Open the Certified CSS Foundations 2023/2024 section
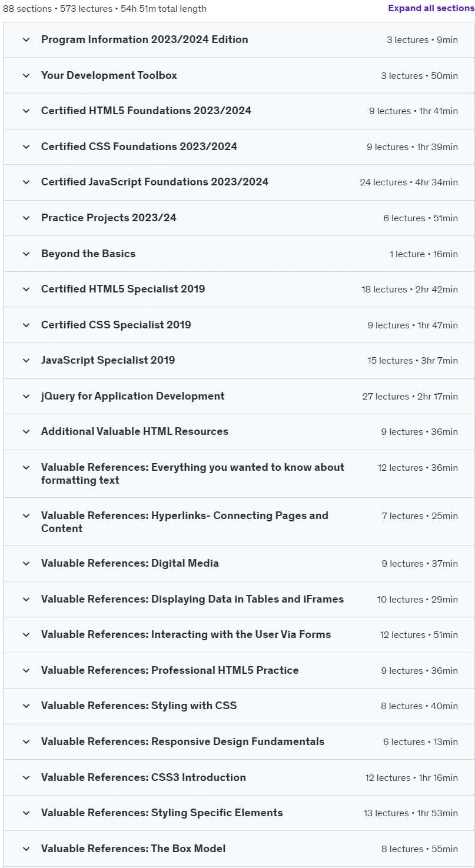Image resolution: width=475 pixels, height=868 pixels. click(x=238, y=147)
